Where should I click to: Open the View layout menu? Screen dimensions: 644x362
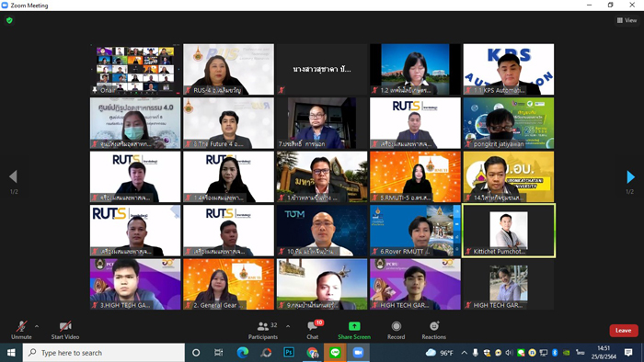pos(627,20)
